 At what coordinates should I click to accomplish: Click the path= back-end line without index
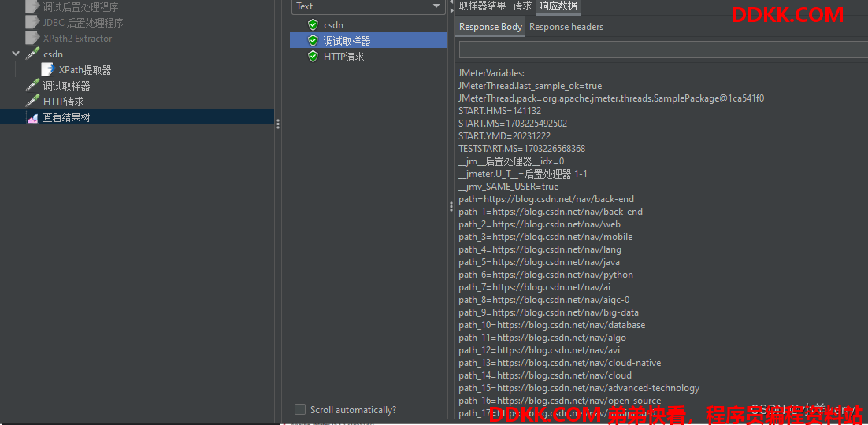547,199
